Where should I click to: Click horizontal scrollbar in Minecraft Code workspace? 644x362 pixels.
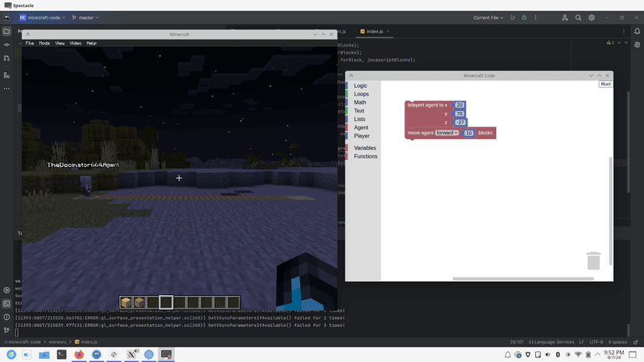click(x=523, y=279)
